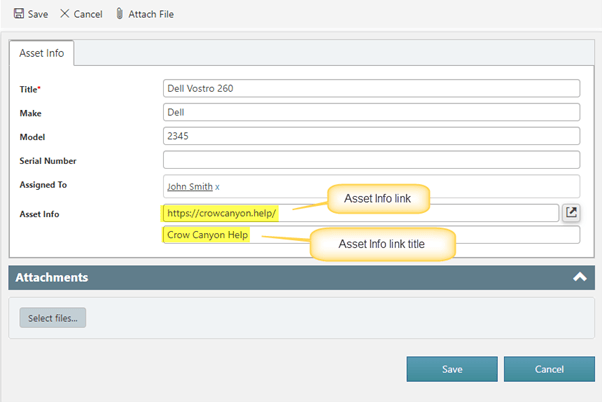Switch to the Asset Info tab
This screenshot has width=602, height=402.
41,53
